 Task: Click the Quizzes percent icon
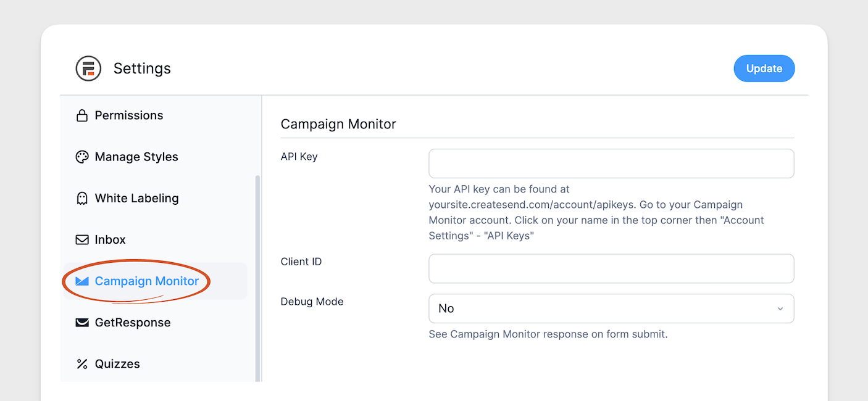(x=82, y=364)
